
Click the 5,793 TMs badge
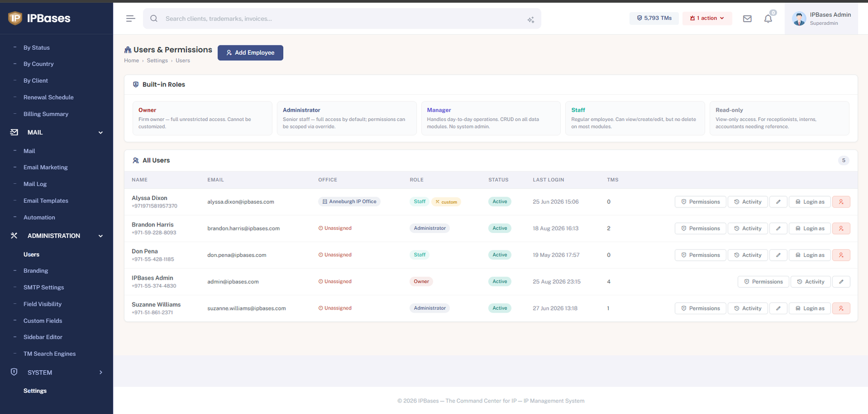point(654,18)
